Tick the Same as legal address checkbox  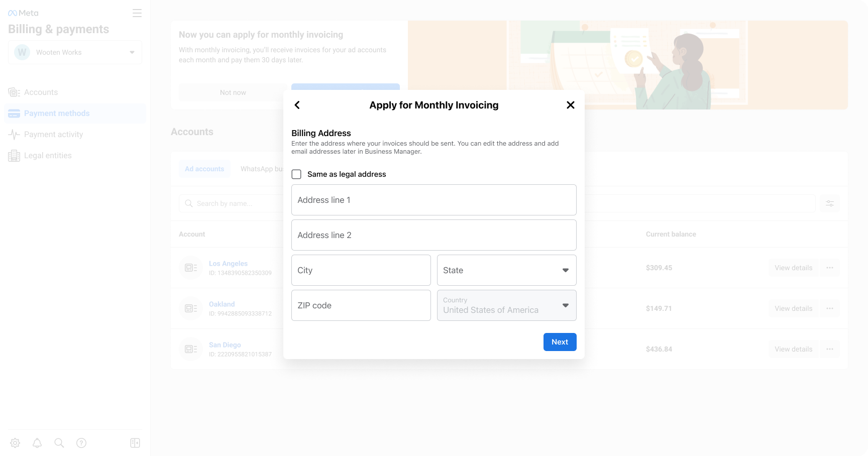click(x=296, y=174)
